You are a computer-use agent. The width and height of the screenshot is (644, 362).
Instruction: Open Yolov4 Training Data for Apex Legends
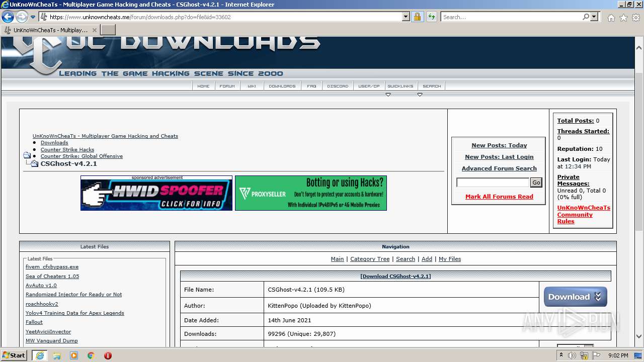pyautogui.click(x=74, y=313)
